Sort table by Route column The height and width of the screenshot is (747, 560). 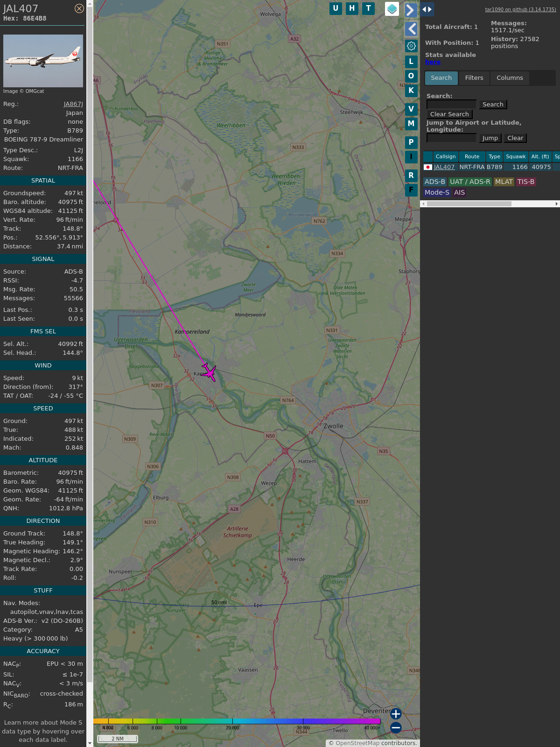pyautogui.click(x=472, y=156)
